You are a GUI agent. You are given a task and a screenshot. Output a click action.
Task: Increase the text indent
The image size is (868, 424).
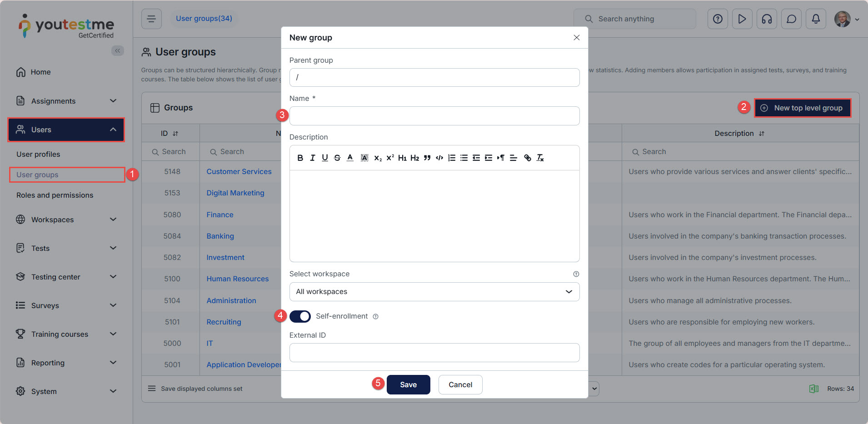coord(489,158)
